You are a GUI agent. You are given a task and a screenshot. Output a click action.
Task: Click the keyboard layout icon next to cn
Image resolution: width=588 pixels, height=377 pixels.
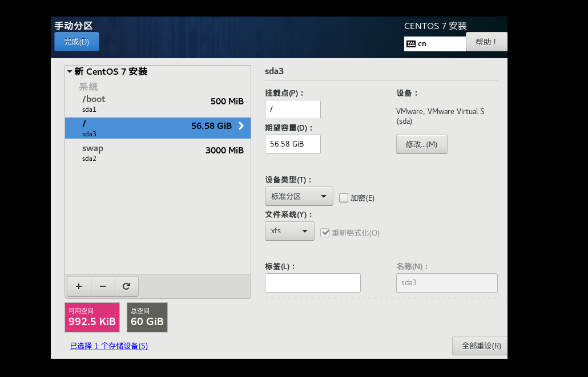click(411, 44)
